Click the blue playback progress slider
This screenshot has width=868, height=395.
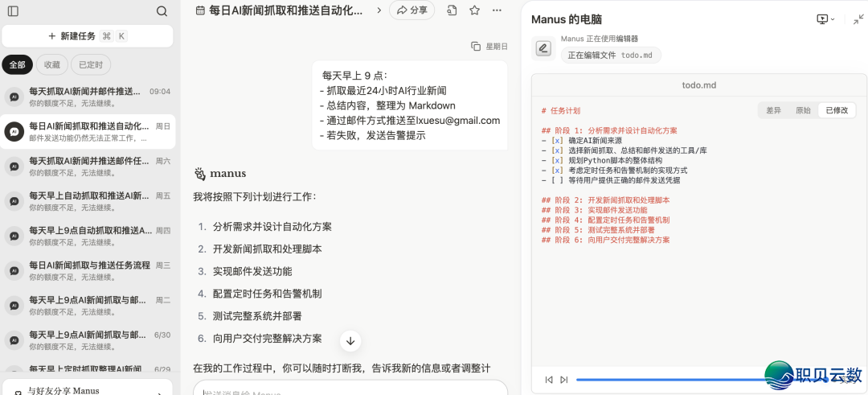tap(667, 380)
